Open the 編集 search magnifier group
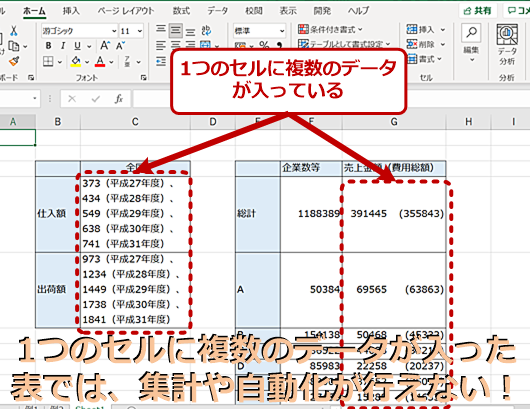 pyautogui.click(x=471, y=43)
